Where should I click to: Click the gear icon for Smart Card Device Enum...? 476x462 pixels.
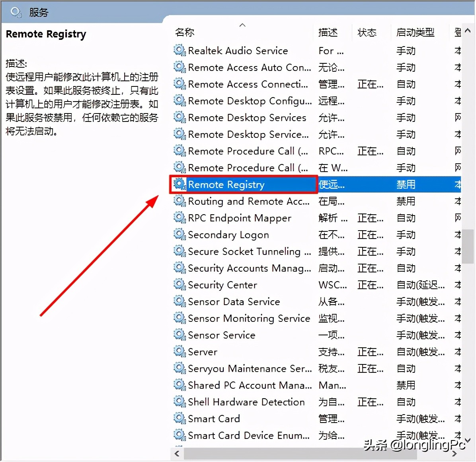coord(179,435)
